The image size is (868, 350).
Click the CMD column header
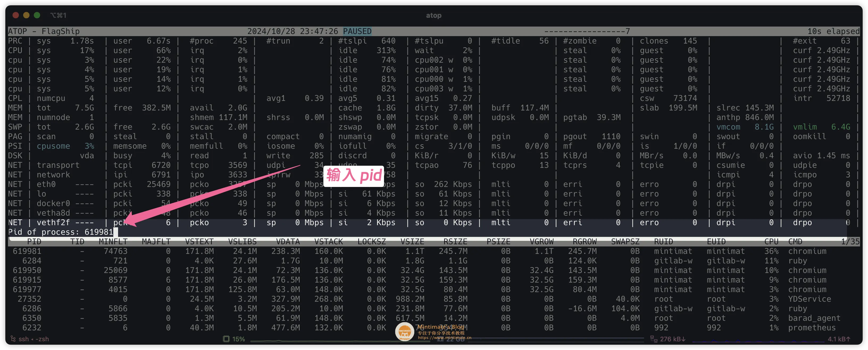795,242
